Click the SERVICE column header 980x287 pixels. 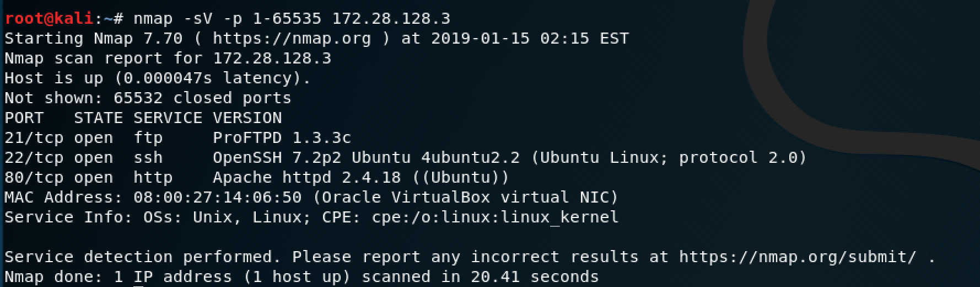[x=168, y=118]
